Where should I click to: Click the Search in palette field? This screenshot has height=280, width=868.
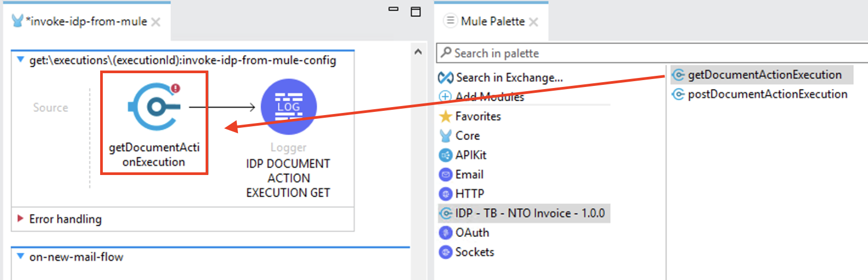point(652,53)
